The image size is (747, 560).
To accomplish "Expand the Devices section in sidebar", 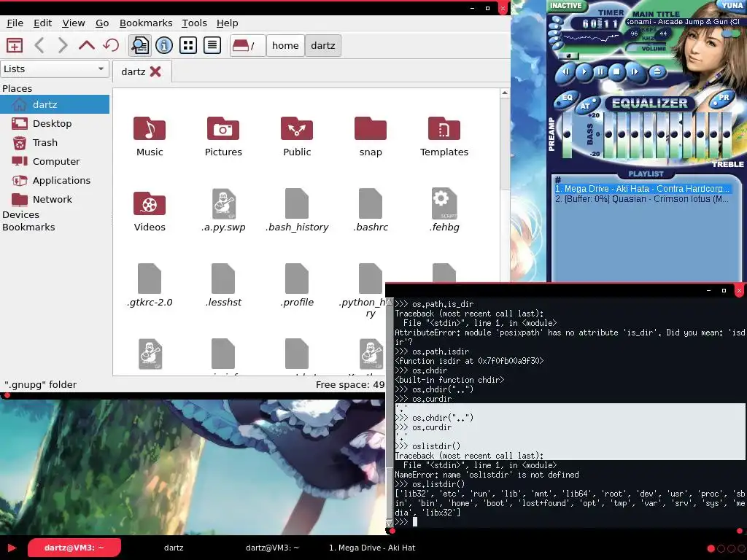I will pyautogui.click(x=20, y=215).
